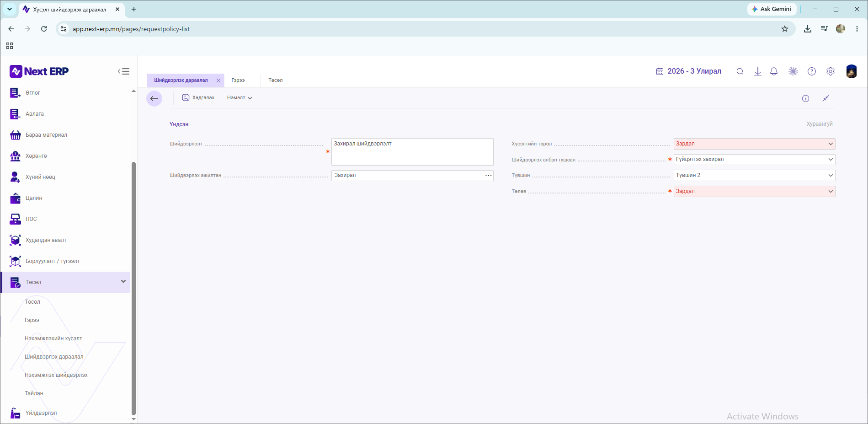The height and width of the screenshot is (424, 868).
Task: Click the help question mark icon
Action: (x=812, y=71)
